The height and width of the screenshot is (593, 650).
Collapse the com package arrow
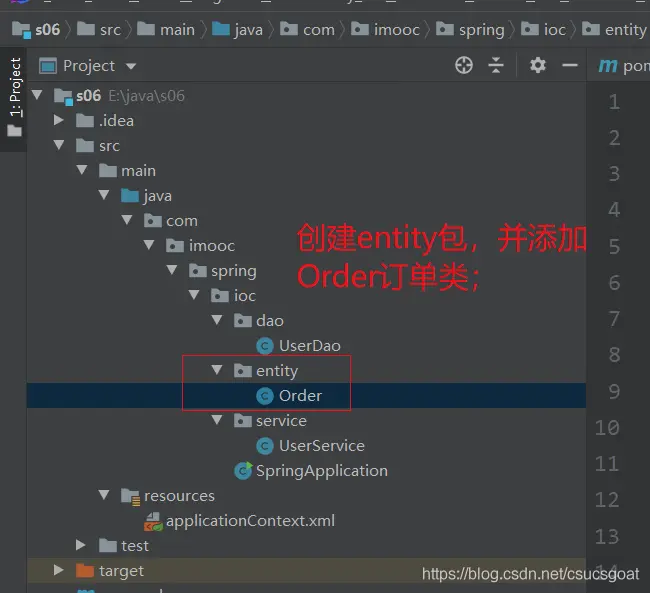tap(127, 220)
